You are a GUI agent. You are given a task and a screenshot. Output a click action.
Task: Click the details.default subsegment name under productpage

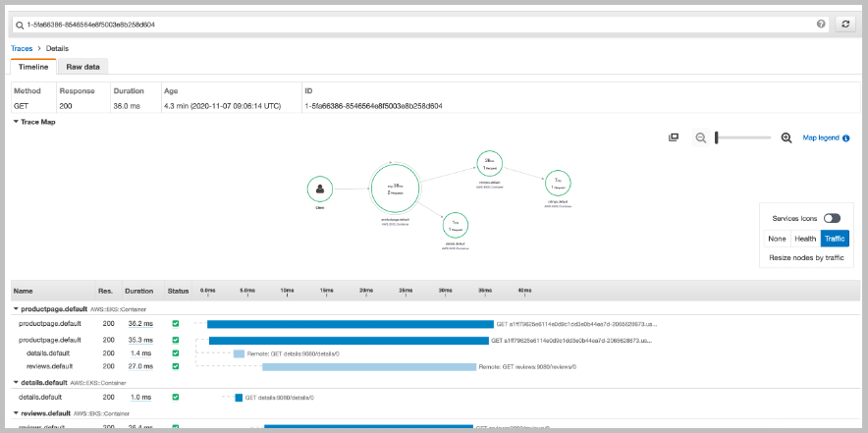coord(48,353)
